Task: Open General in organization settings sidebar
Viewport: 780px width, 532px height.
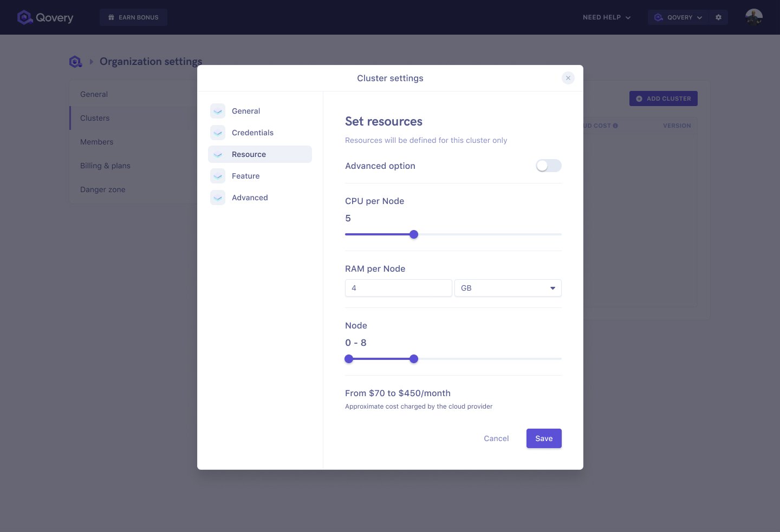Action: (x=134, y=94)
